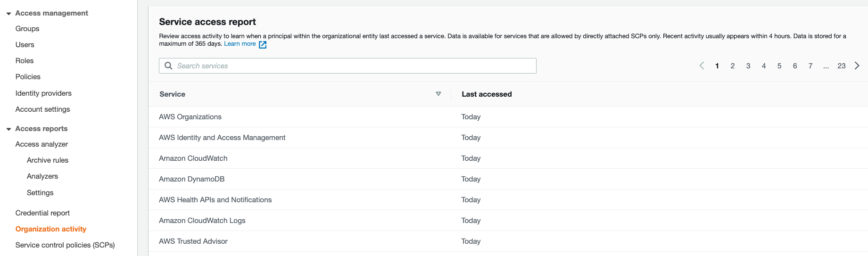Open the Learn more link
The width and height of the screenshot is (868, 256).
[x=240, y=44]
